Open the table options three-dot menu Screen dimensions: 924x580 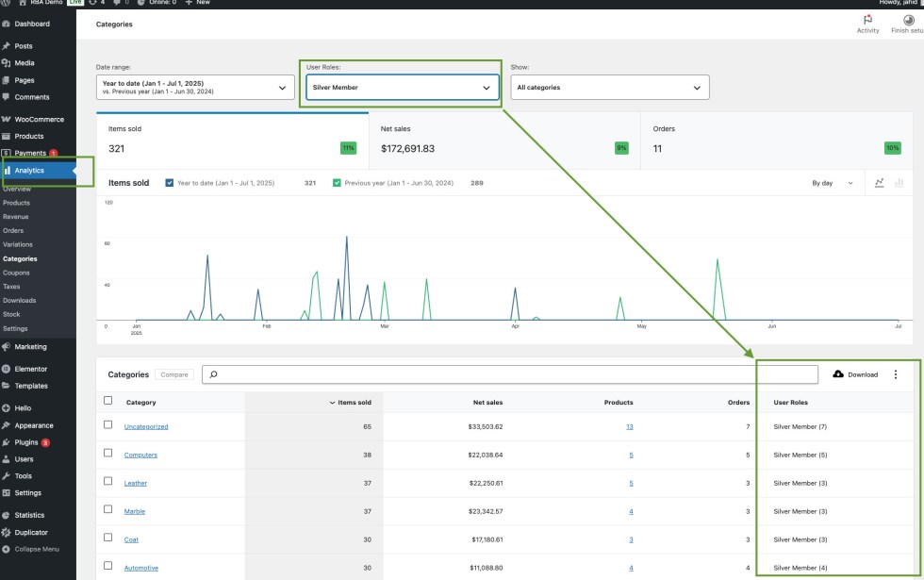coord(896,374)
